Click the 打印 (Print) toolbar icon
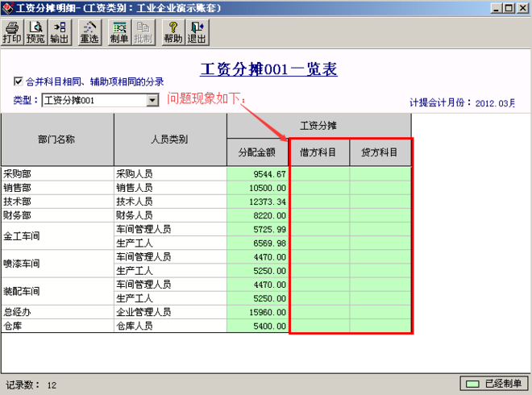The width and height of the screenshot is (532, 395). 12,32
